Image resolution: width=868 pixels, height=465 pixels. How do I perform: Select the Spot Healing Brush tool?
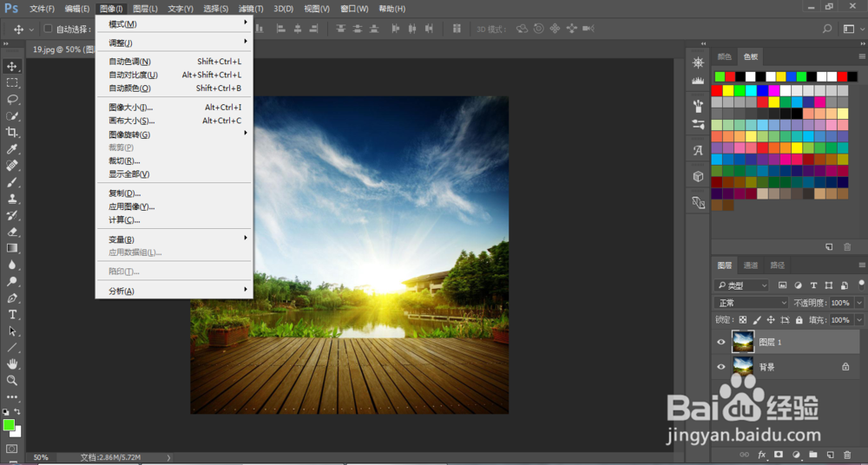[11, 165]
